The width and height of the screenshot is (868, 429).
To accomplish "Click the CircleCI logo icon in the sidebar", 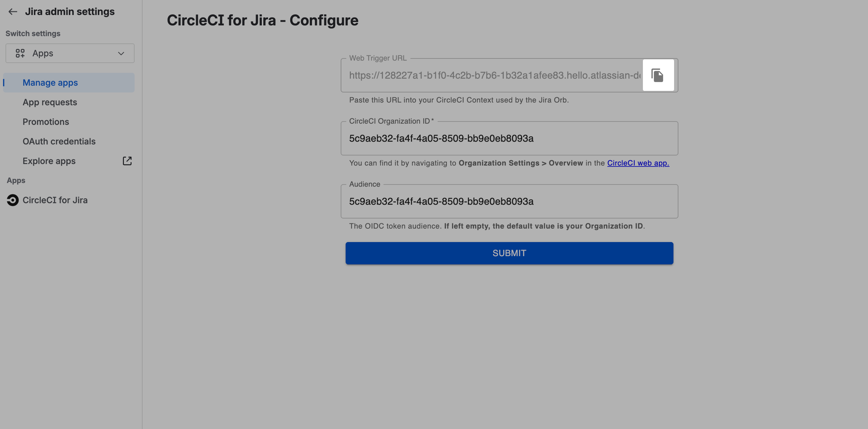I will [13, 200].
